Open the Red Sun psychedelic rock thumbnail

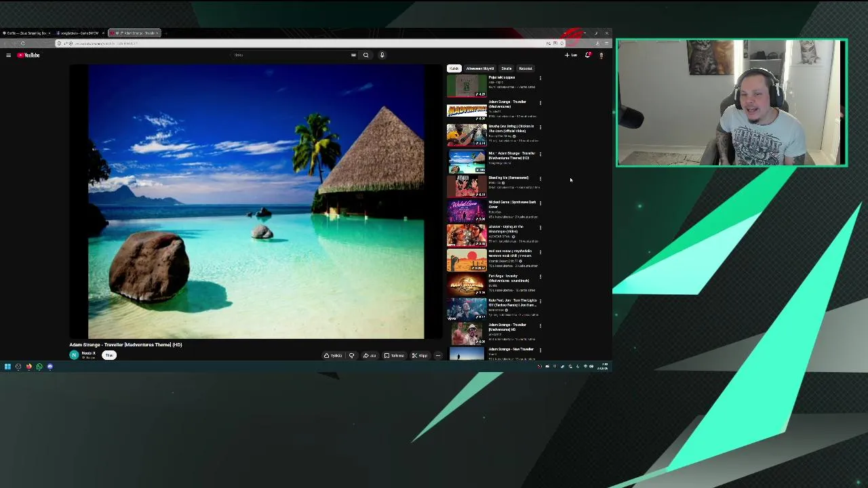pos(467,260)
